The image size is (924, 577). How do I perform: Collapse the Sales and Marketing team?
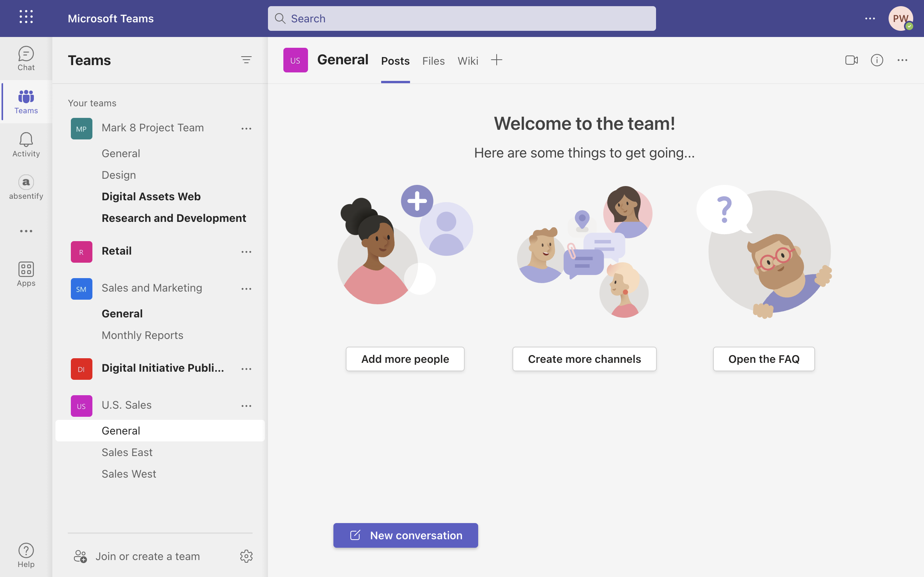pos(152,288)
